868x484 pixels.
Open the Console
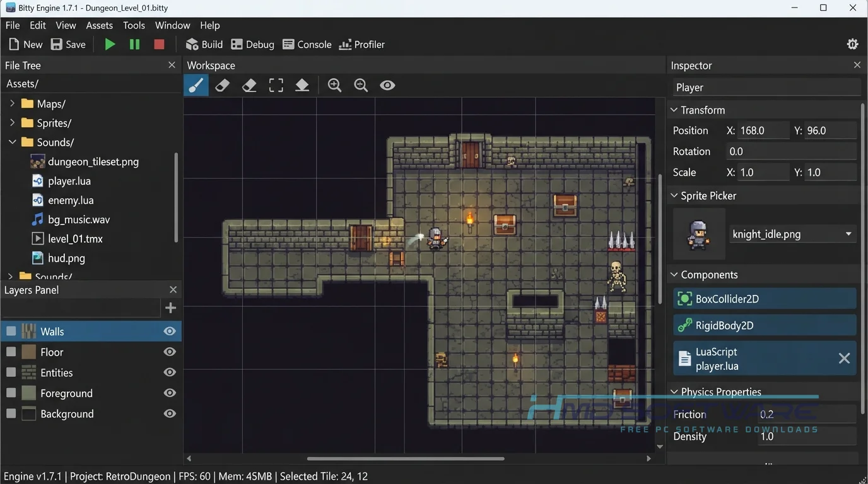(307, 44)
